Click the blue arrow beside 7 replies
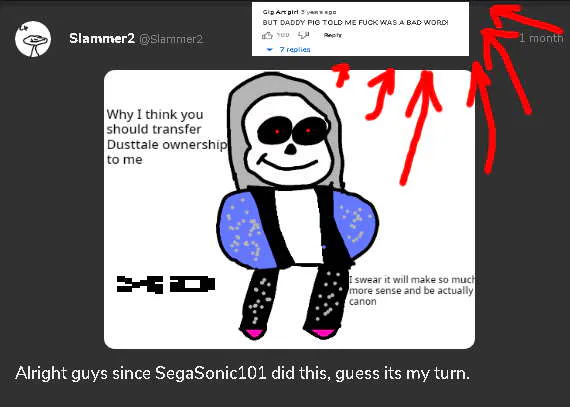The width and height of the screenshot is (570, 407). tap(269, 50)
